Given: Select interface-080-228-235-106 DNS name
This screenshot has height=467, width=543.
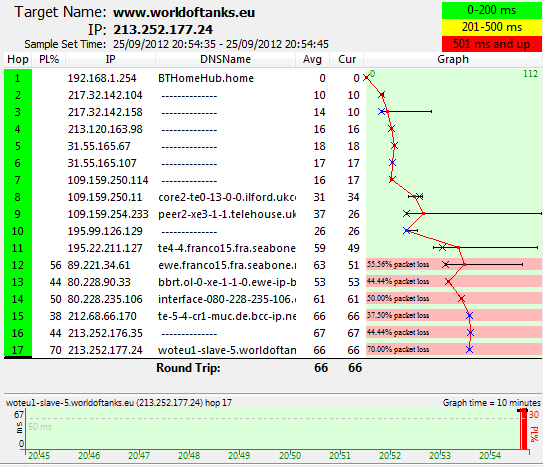Looking at the screenshot, I should pos(227,299).
